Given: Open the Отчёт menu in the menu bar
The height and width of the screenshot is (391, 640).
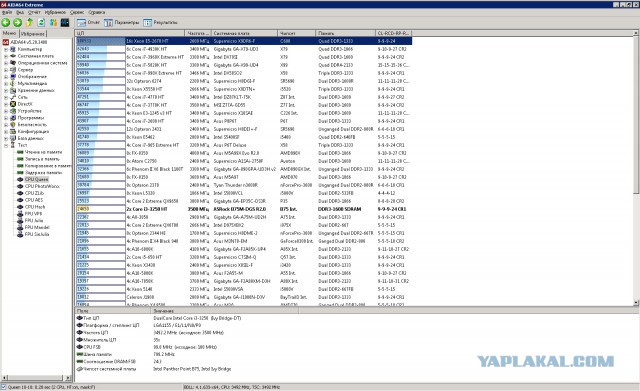Looking at the screenshot, I should tap(34, 12).
